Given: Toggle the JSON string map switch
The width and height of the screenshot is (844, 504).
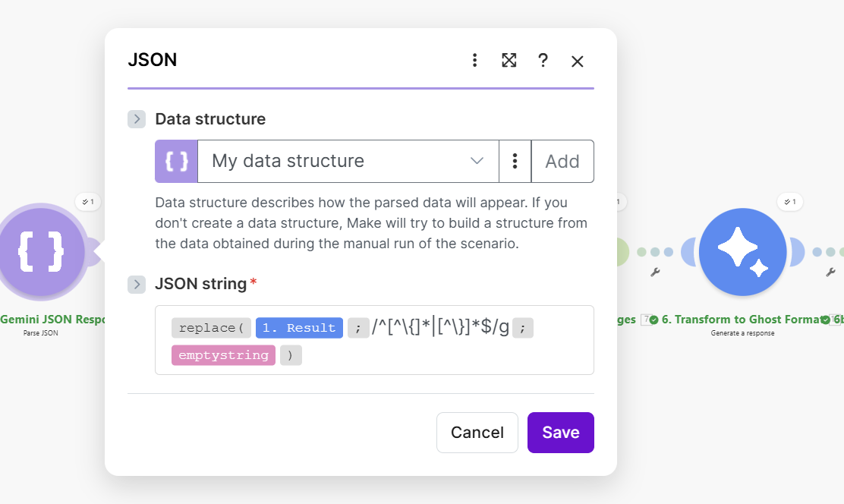Looking at the screenshot, I should click(x=137, y=285).
